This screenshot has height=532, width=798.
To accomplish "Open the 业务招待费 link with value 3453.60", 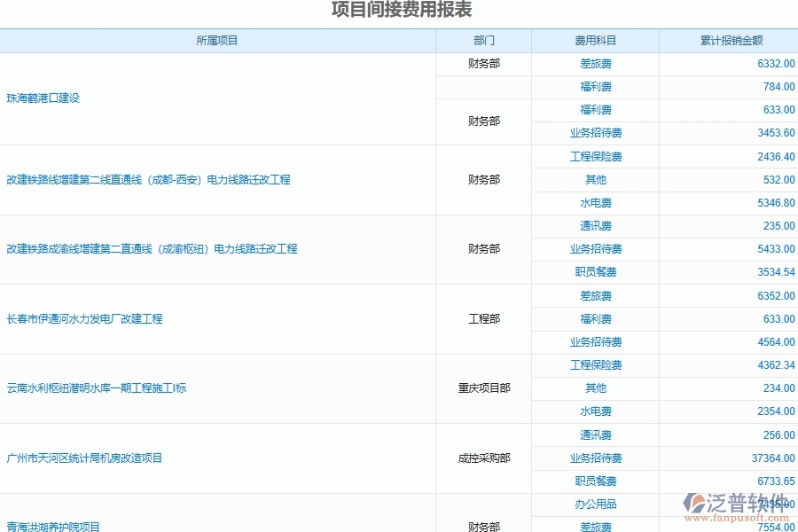I will point(595,133).
